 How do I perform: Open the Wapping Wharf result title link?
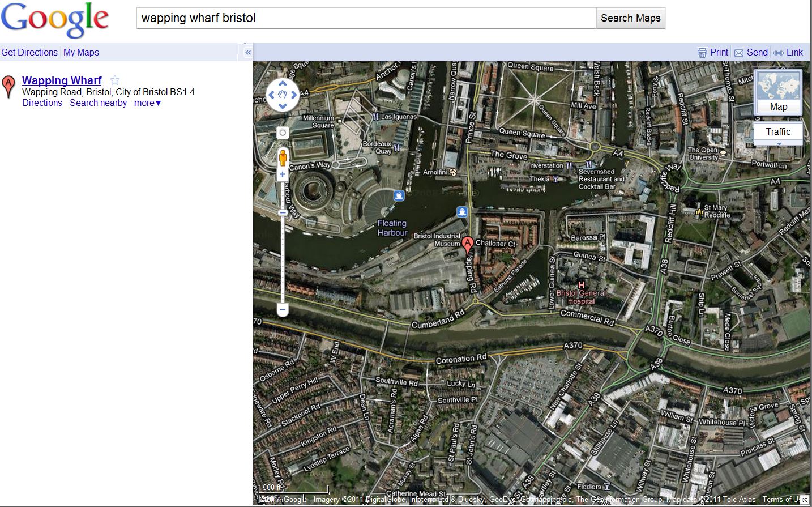(x=62, y=80)
